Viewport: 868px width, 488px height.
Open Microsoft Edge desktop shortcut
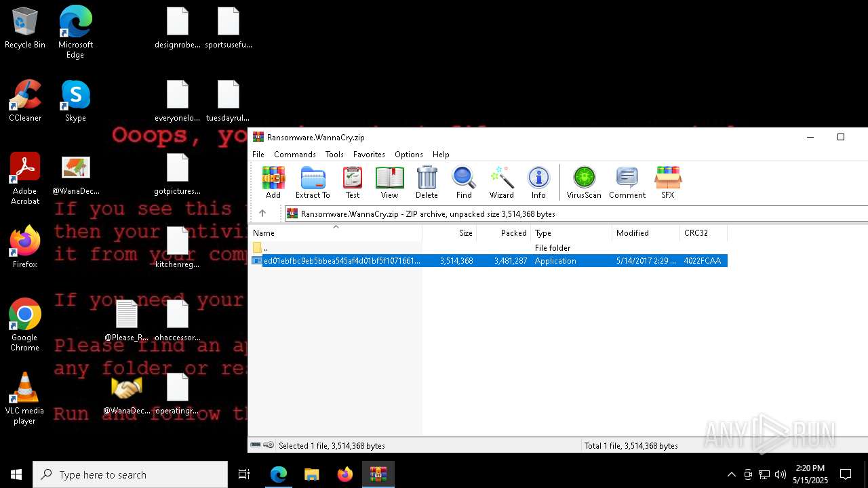click(x=75, y=32)
